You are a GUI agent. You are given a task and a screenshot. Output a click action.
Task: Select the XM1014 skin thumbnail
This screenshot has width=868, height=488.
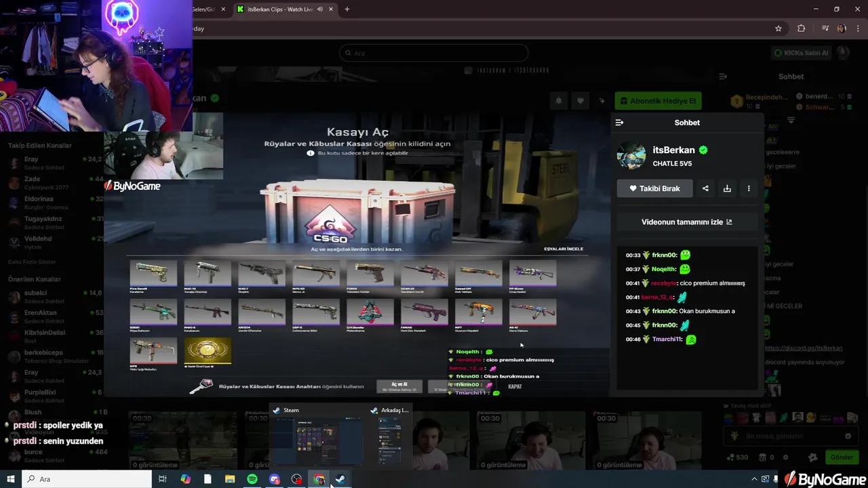pyautogui.click(x=262, y=314)
